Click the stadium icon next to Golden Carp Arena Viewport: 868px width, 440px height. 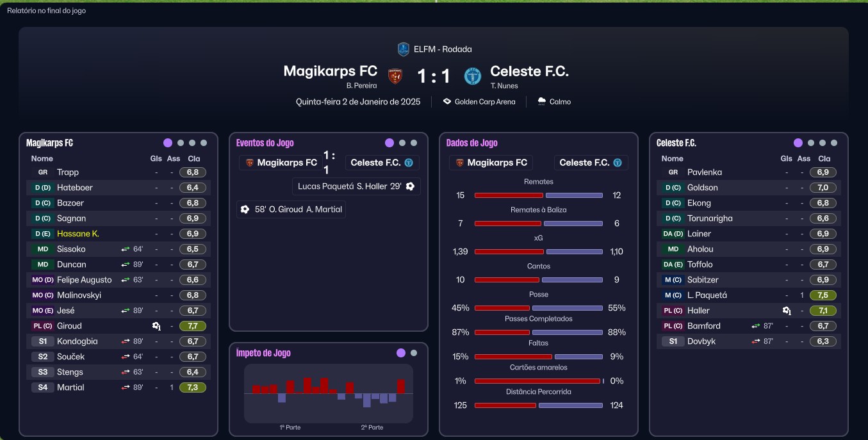[x=447, y=102]
